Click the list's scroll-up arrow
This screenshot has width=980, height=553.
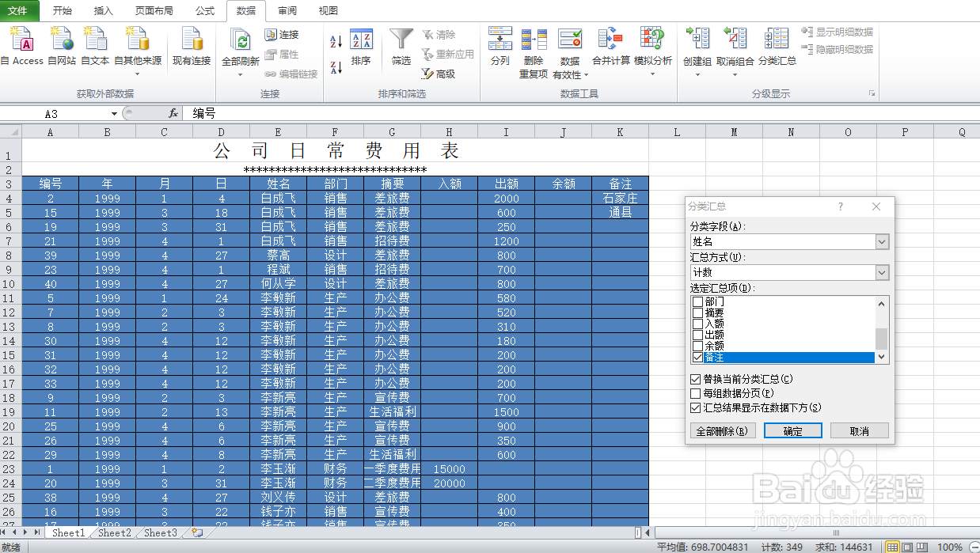881,304
